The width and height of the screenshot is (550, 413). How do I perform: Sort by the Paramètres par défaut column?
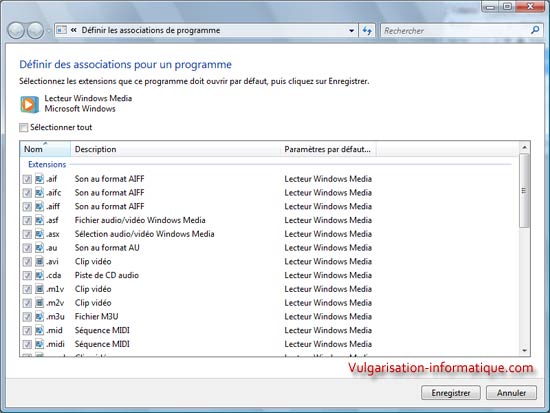click(x=328, y=149)
